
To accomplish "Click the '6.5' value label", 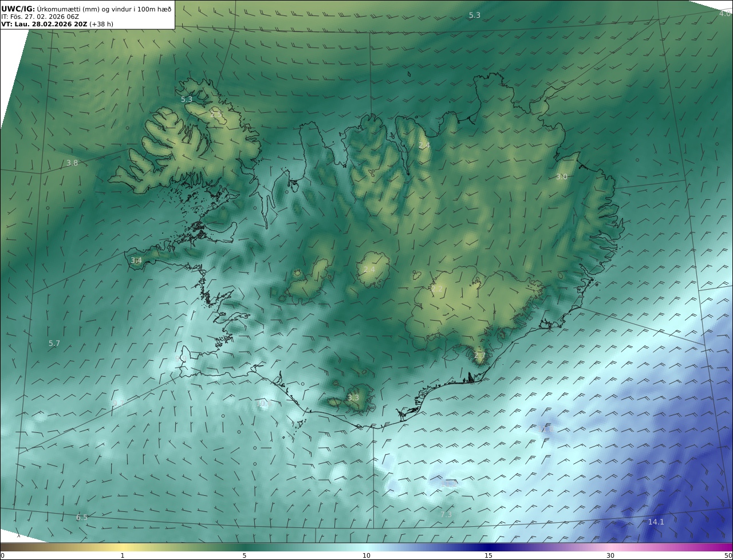I will pyautogui.click(x=82, y=517).
